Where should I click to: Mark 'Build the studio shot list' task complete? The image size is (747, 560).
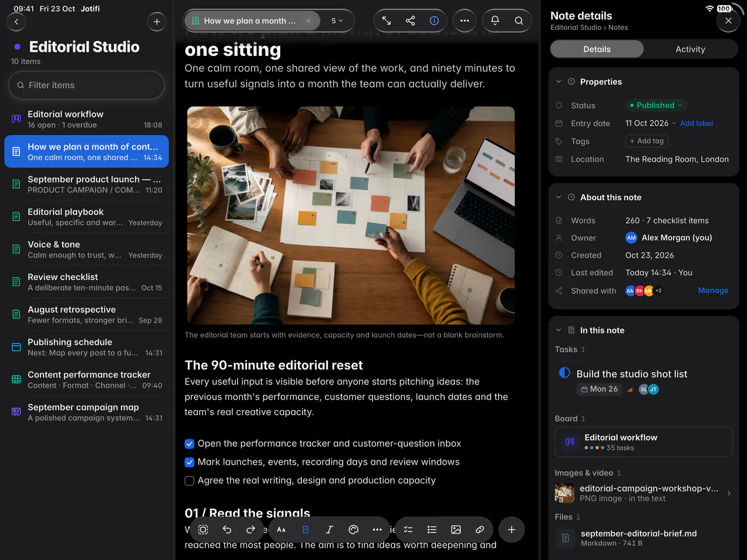(x=565, y=373)
